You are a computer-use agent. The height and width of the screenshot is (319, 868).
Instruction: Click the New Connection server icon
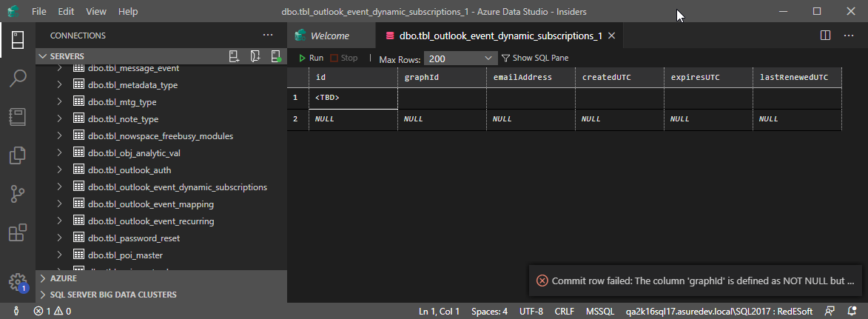234,56
